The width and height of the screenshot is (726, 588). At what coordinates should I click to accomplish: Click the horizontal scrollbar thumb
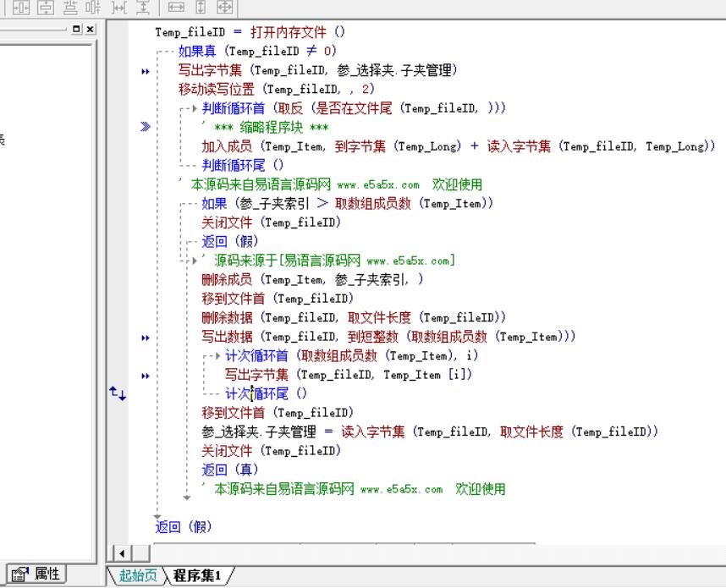pyautogui.click(x=140, y=553)
